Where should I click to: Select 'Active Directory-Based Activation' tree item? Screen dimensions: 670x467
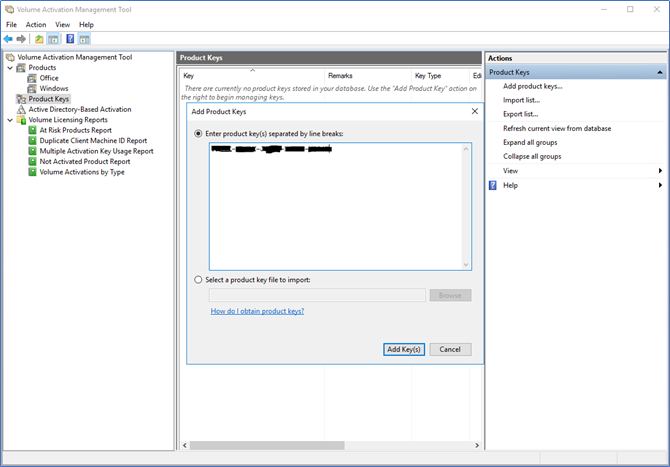[x=80, y=109]
